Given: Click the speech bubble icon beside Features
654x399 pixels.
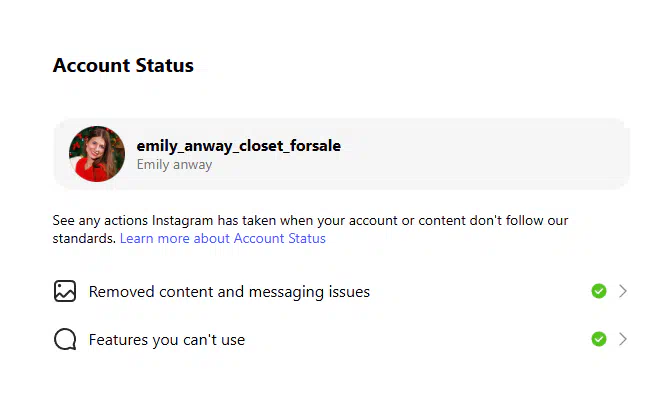Looking at the screenshot, I should coord(65,339).
